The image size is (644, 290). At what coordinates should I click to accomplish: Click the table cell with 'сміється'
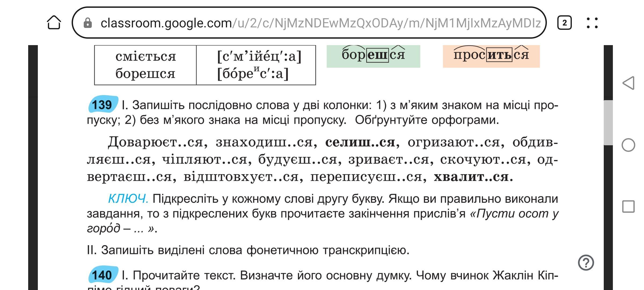[145, 56]
